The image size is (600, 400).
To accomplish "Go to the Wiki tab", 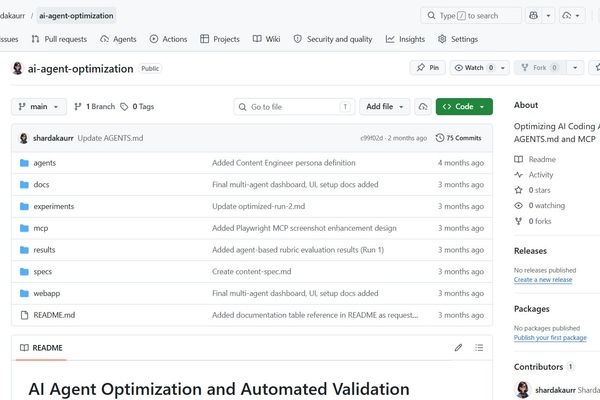I will pyautogui.click(x=267, y=39).
